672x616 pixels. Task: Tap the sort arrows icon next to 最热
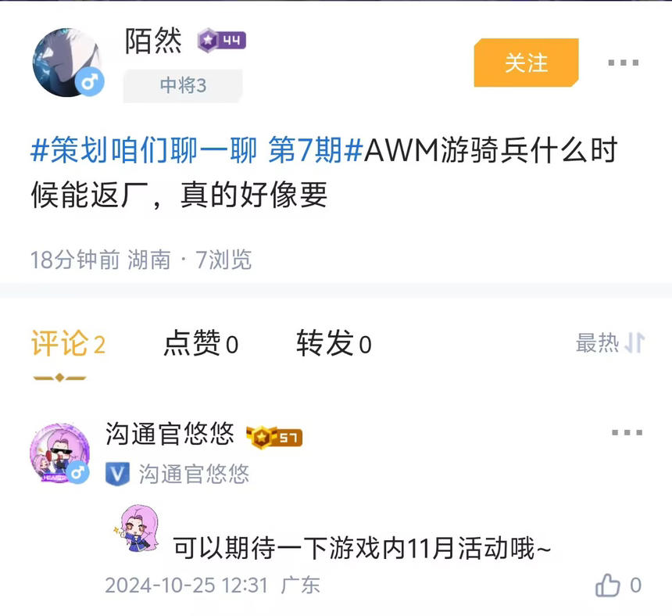[634, 343]
